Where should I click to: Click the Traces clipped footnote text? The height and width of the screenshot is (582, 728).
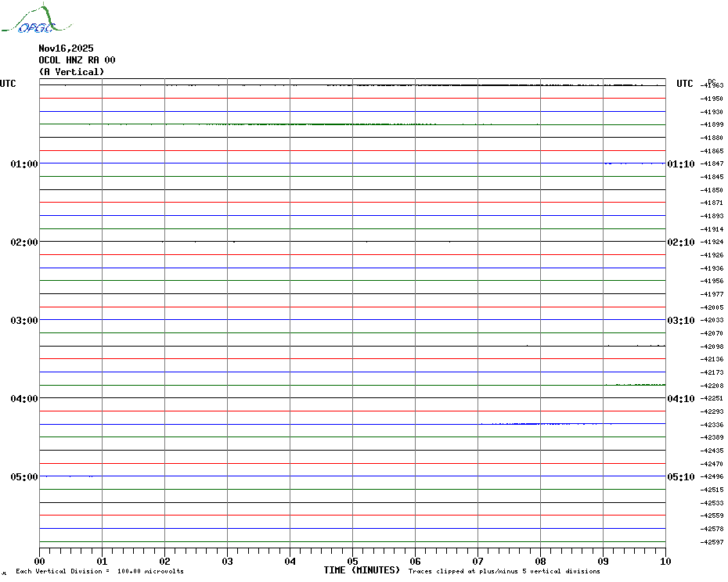504,572
